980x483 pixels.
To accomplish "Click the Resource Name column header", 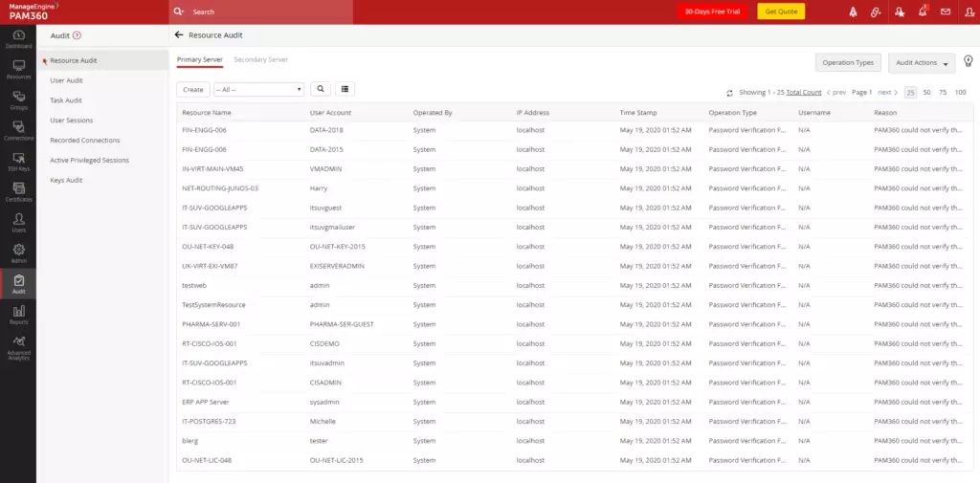I will click(x=207, y=113).
